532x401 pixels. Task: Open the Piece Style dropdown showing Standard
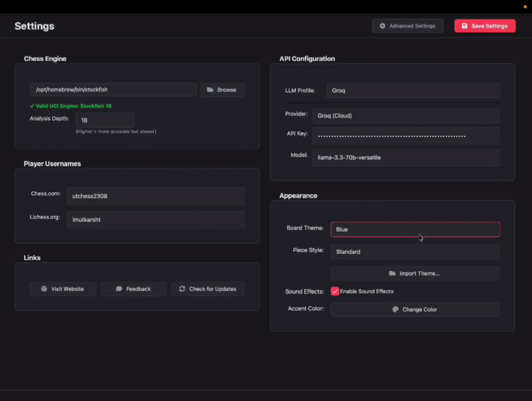pyautogui.click(x=415, y=252)
